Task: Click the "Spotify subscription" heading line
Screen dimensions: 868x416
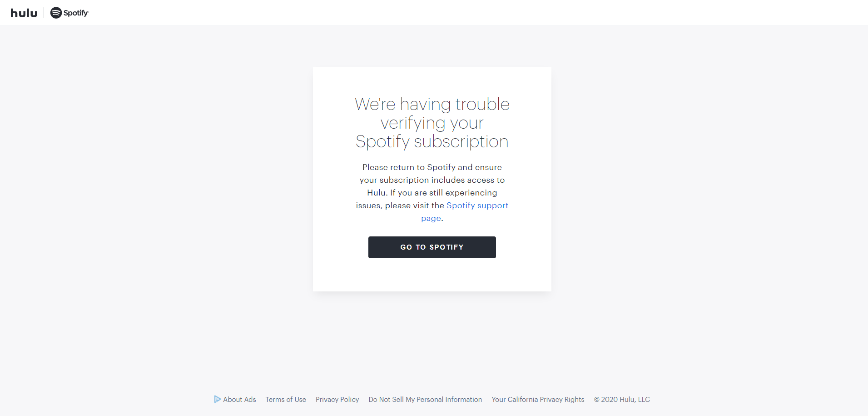Action: [432, 141]
